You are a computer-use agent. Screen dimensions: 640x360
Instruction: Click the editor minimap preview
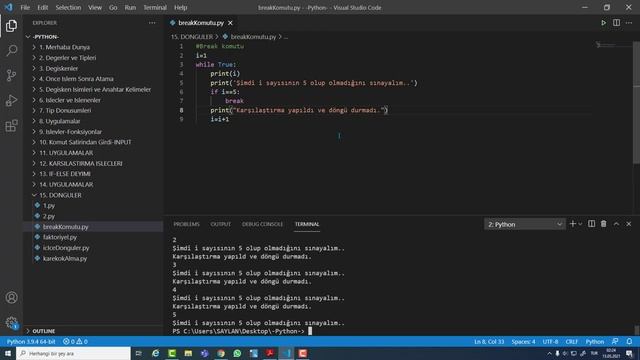coord(613,45)
